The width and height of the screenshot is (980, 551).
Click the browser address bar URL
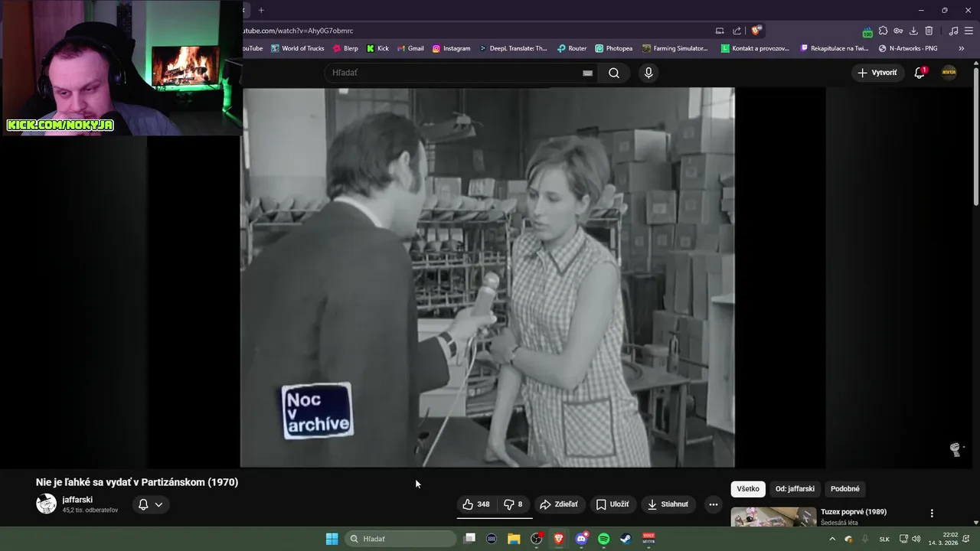pyautogui.click(x=299, y=31)
